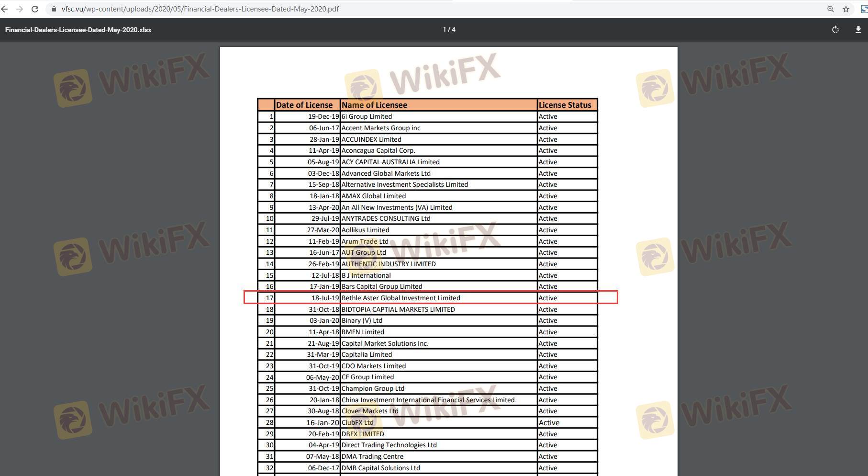Download the PDF file
868x476 pixels.
point(858,30)
